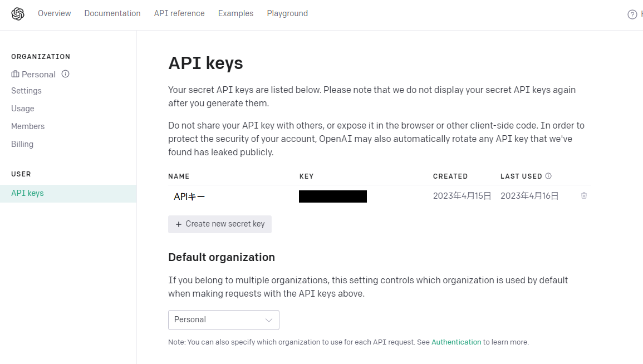Open the Overview page

click(55, 13)
